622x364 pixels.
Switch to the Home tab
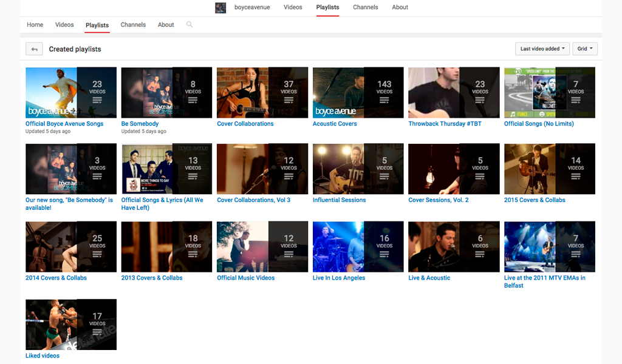[35, 24]
